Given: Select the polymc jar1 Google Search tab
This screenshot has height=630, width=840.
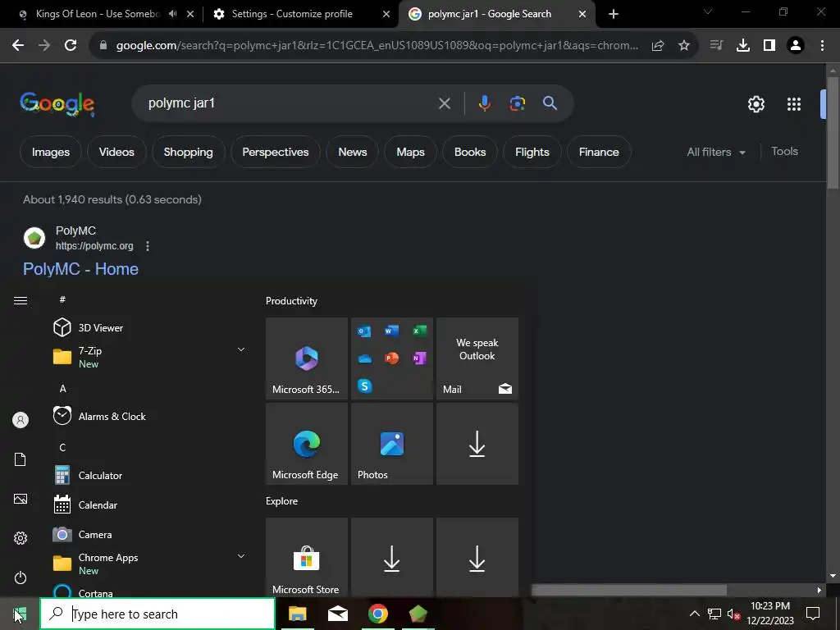Looking at the screenshot, I should (497, 14).
